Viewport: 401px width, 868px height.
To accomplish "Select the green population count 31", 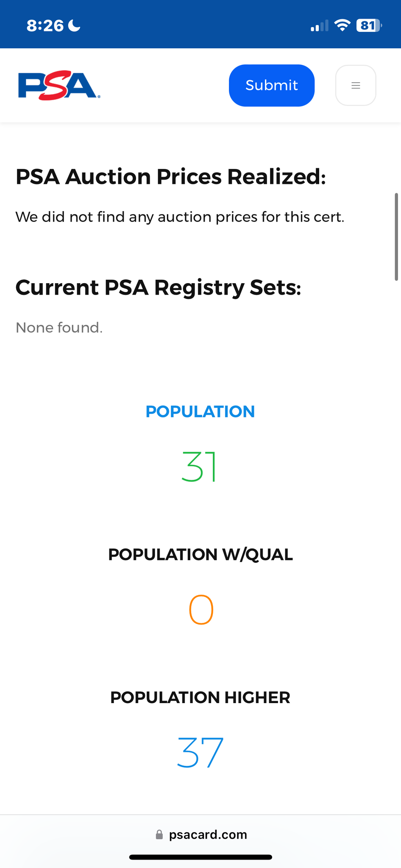I will (x=199, y=467).
